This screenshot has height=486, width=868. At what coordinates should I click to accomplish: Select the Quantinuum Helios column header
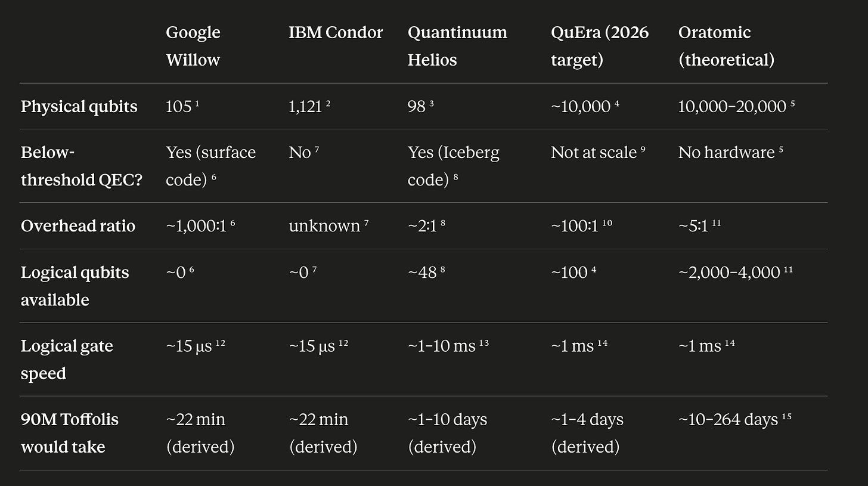(x=457, y=46)
